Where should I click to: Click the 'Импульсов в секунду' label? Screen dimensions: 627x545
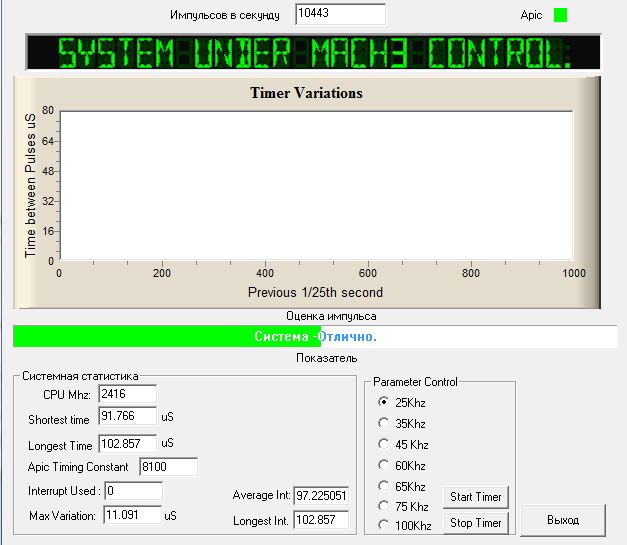tap(225, 15)
